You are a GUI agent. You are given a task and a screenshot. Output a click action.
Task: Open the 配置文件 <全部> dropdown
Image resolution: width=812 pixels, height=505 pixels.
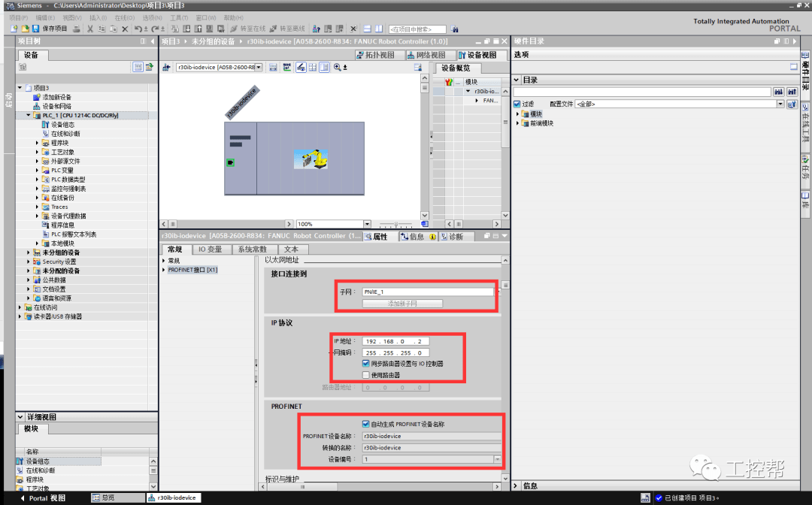(x=780, y=104)
